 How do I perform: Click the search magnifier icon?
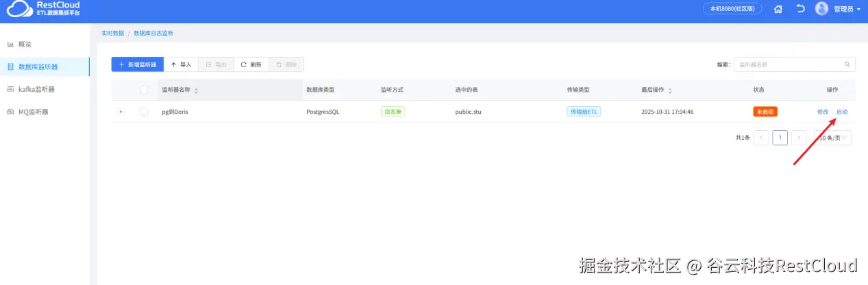(x=848, y=64)
